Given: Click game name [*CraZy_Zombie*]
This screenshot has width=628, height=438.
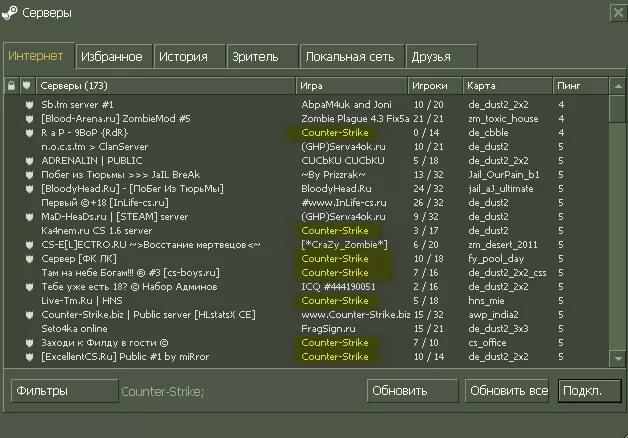Looking at the screenshot, I should (344, 245).
